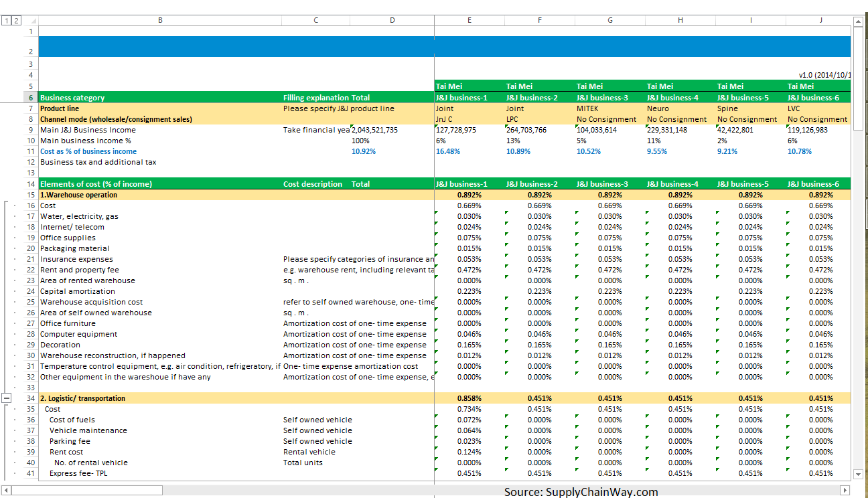Select row 15 header

pos(31,195)
